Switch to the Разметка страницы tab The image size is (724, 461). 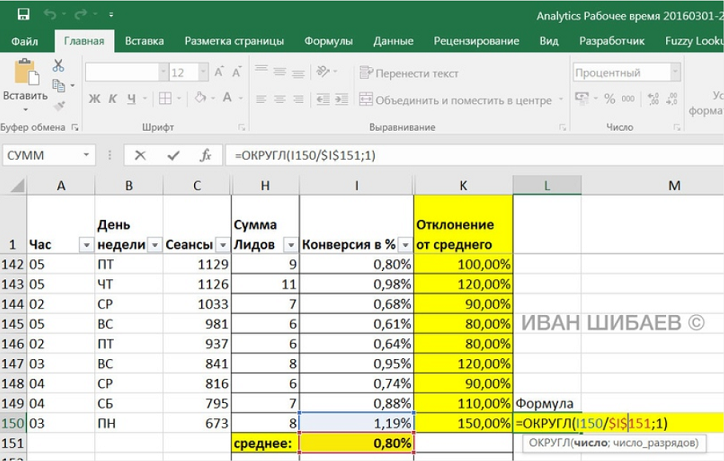coord(234,41)
